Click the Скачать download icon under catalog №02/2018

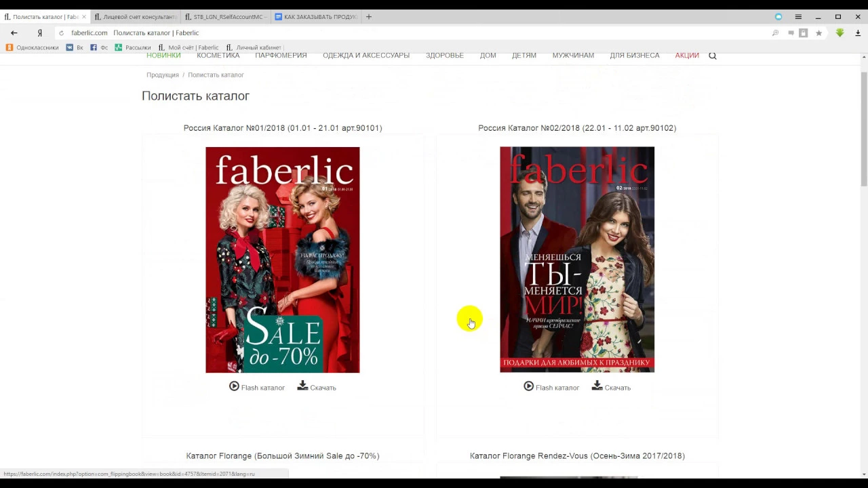coord(597,386)
